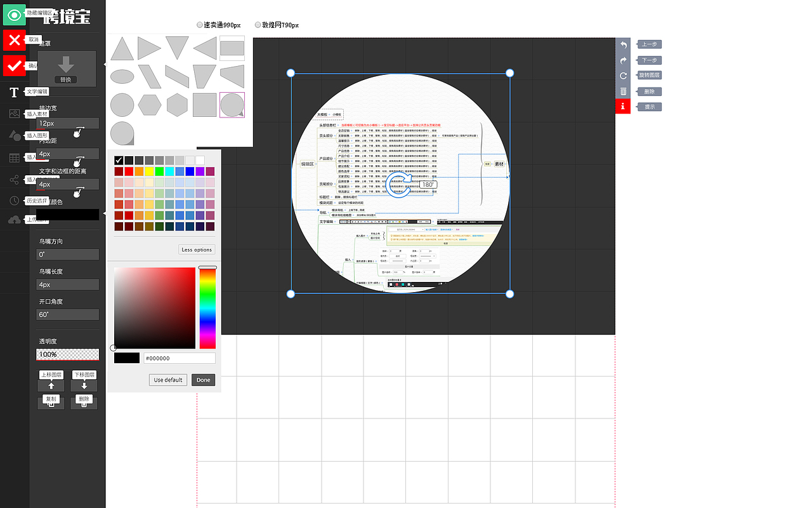Choose the circle speech-bubble mask shape
812x508 pixels.
232,105
